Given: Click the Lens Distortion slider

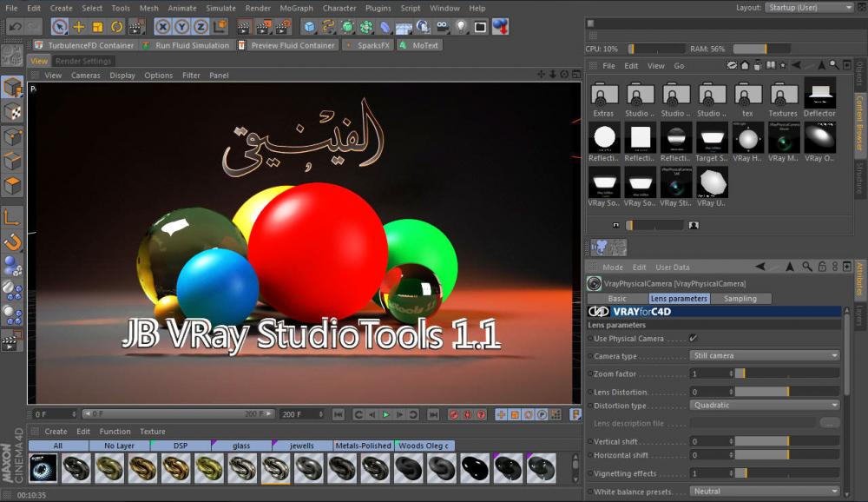Looking at the screenshot, I should point(787,392).
